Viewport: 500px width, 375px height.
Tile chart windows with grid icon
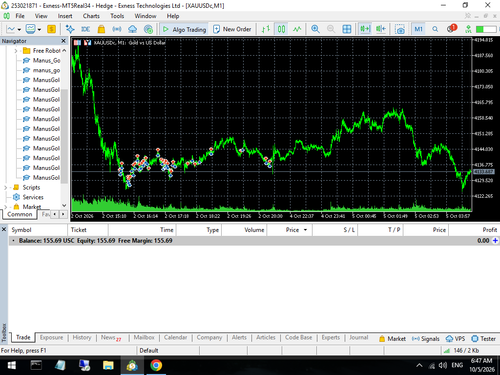click(347, 29)
